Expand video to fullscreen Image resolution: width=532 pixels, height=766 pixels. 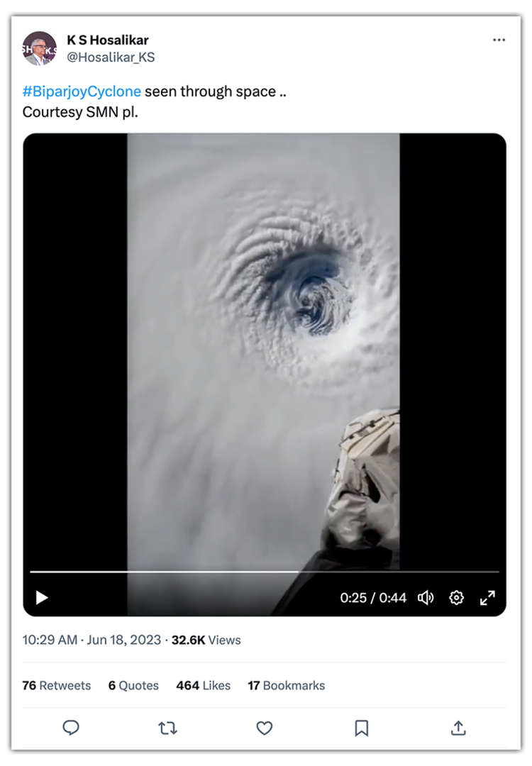point(487,597)
